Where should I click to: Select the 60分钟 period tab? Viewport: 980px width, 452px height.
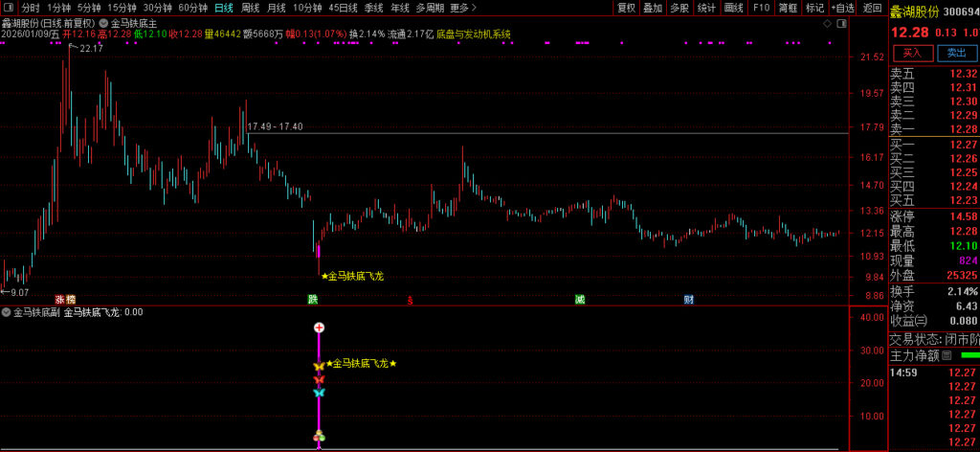pos(193,8)
